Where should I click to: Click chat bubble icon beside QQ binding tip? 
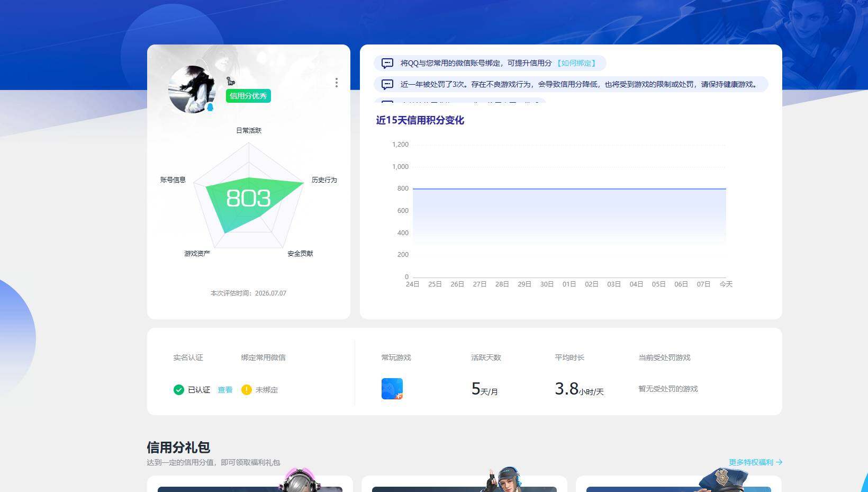387,63
